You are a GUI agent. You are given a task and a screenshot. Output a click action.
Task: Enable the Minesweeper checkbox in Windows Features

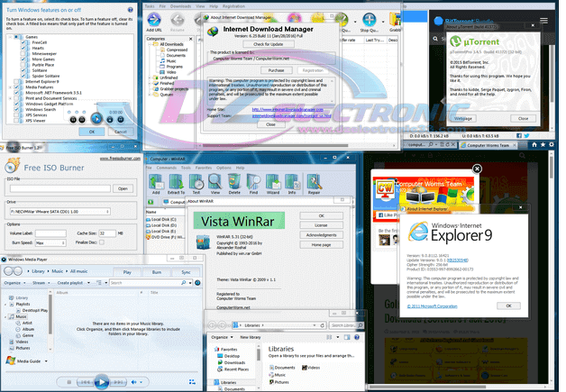tap(23, 54)
